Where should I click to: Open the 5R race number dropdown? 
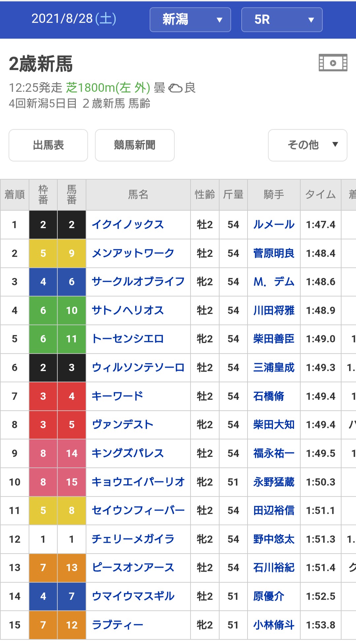282,20
